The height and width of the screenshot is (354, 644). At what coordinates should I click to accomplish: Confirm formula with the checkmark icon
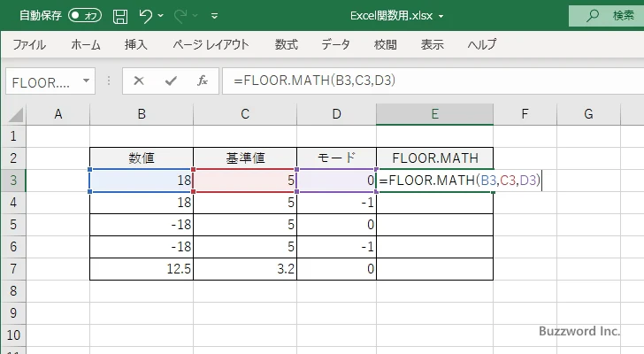click(x=171, y=81)
